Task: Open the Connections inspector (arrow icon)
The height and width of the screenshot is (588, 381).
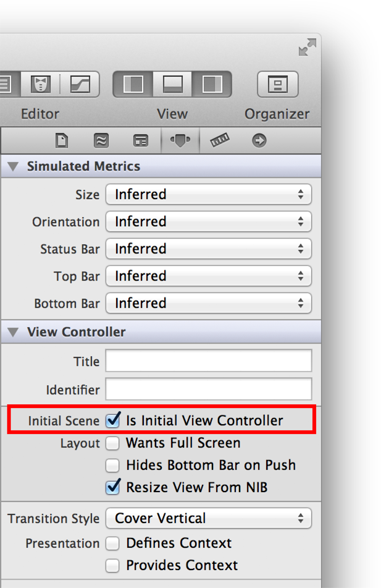Action: click(259, 141)
